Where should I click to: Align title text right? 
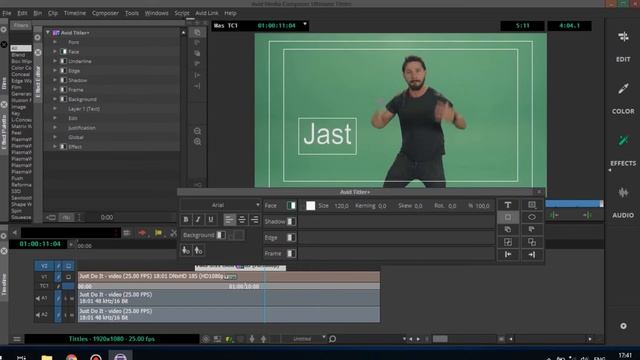tap(254, 220)
